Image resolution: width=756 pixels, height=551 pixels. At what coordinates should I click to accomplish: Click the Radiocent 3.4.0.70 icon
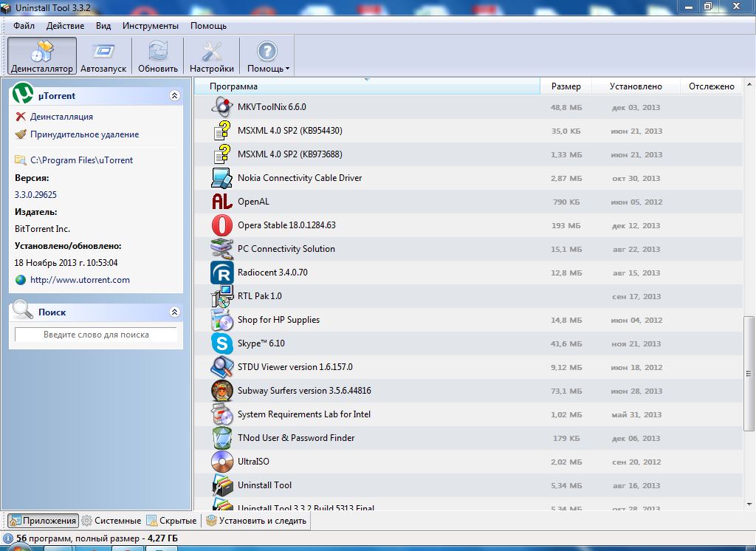222,273
